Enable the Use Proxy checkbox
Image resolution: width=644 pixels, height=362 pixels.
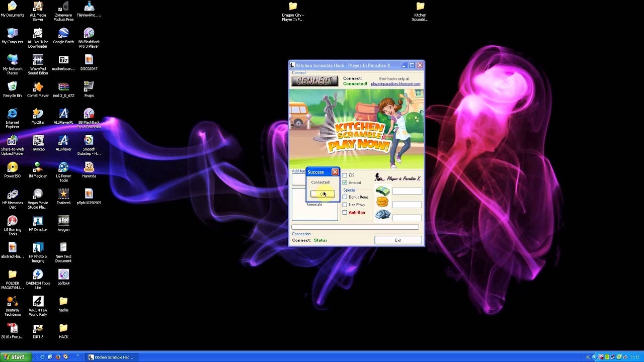345,205
